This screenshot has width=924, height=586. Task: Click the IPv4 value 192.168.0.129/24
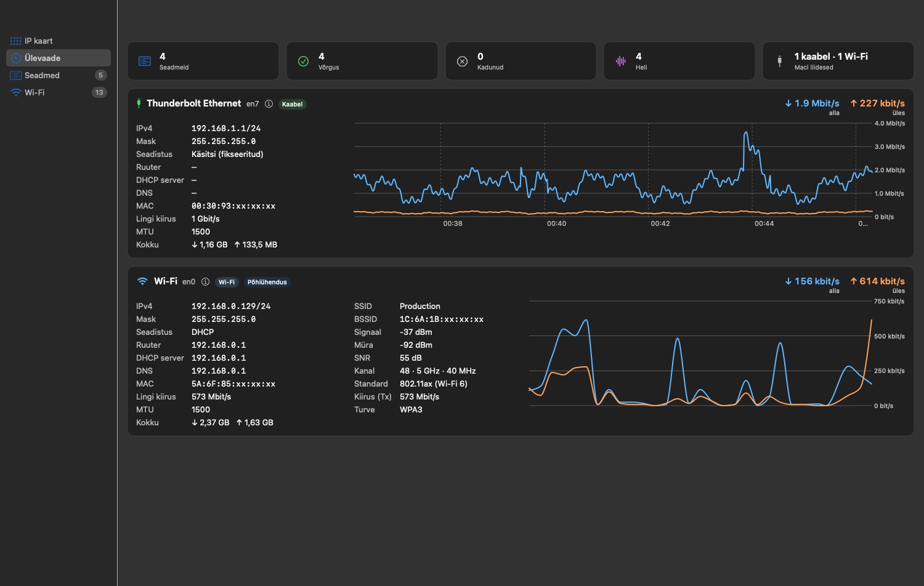[x=231, y=306]
